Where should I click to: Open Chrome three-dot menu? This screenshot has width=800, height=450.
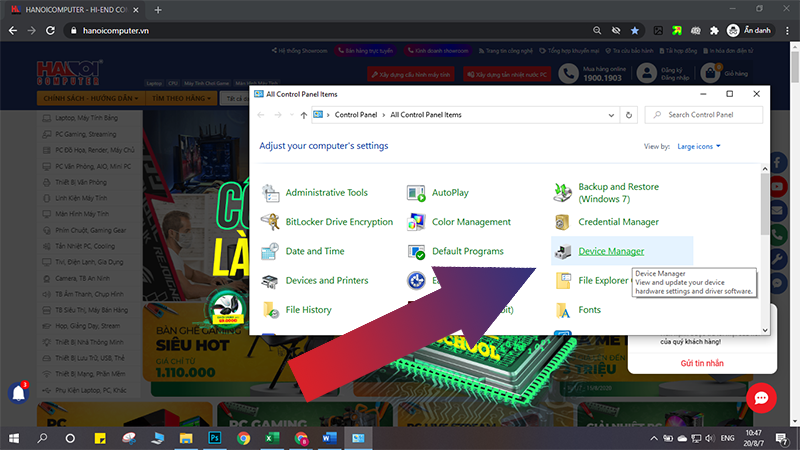[x=788, y=31]
